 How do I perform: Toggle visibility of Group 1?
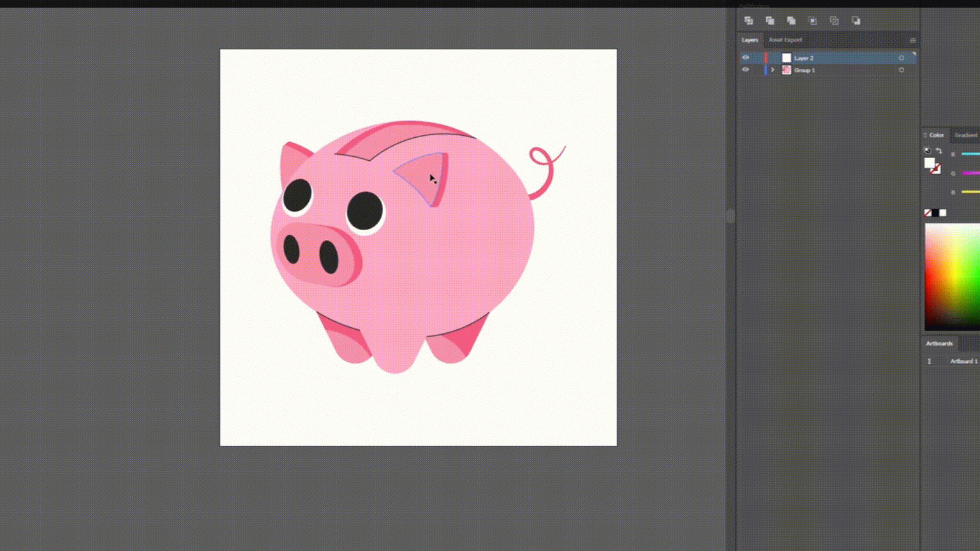click(745, 70)
